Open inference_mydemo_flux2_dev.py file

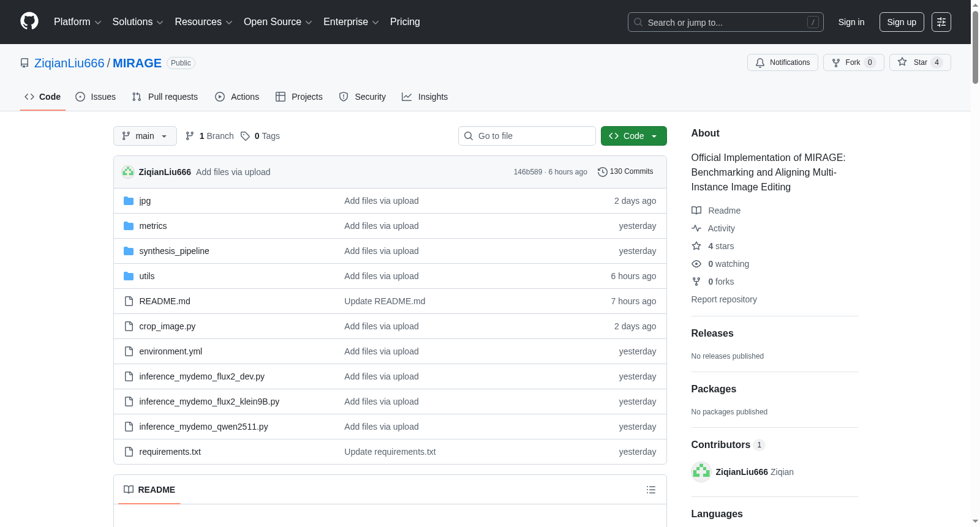coord(202,376)
